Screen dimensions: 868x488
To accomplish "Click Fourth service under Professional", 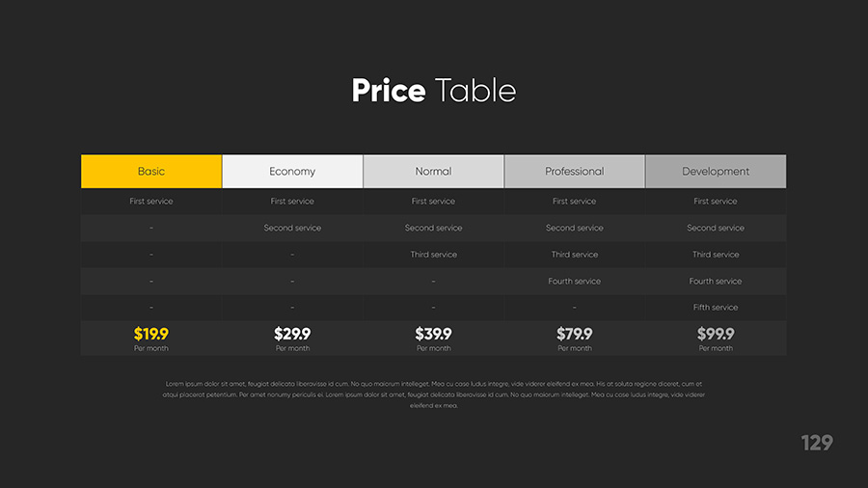I will click(x=574, y=282).
